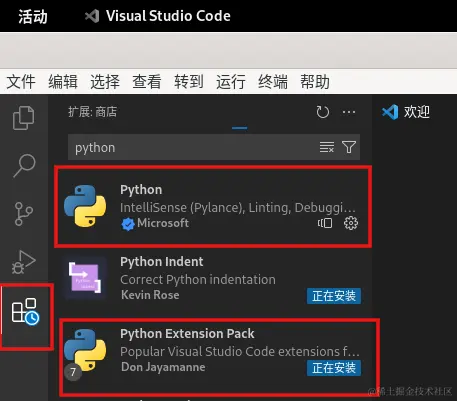Click Correct Python indentation description
The height and width of the screenshot is (401, 457).
198,280
